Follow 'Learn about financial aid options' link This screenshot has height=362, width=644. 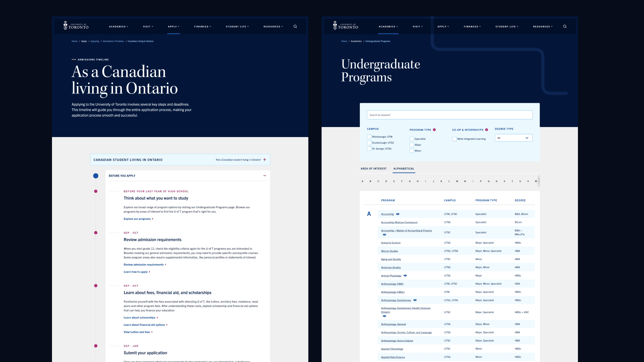pos(146,325)
